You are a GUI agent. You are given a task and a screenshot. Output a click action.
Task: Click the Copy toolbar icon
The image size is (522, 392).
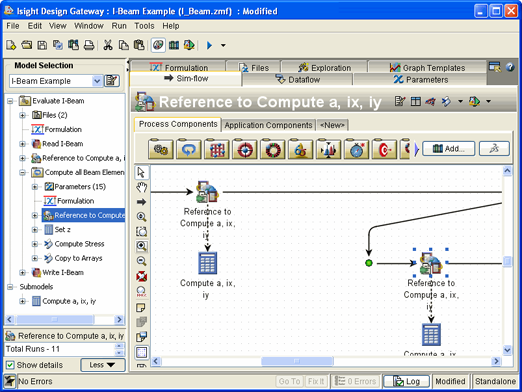click(x=124, y=45)
